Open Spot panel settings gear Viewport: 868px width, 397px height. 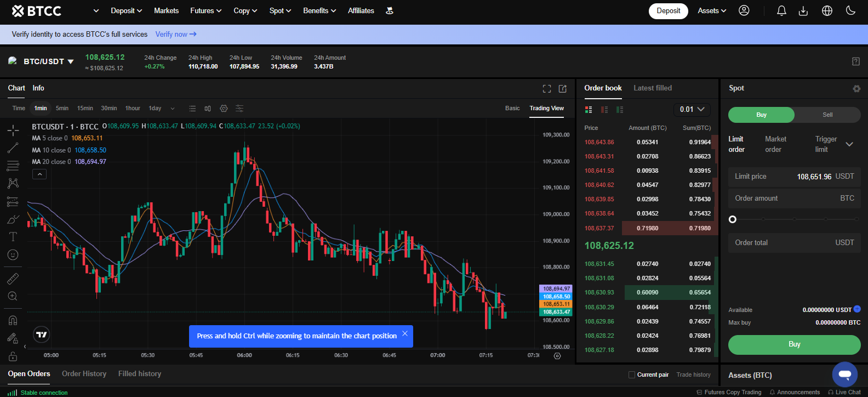[x=856, y=89]
